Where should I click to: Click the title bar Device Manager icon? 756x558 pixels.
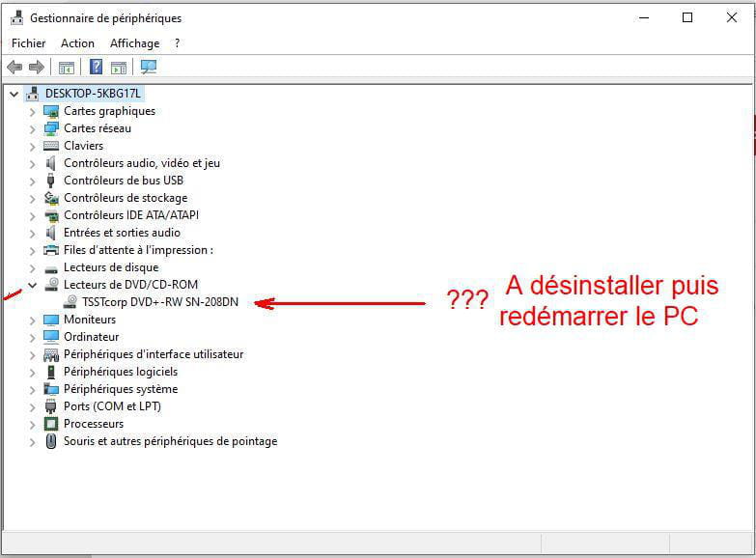tap(16, 17)
